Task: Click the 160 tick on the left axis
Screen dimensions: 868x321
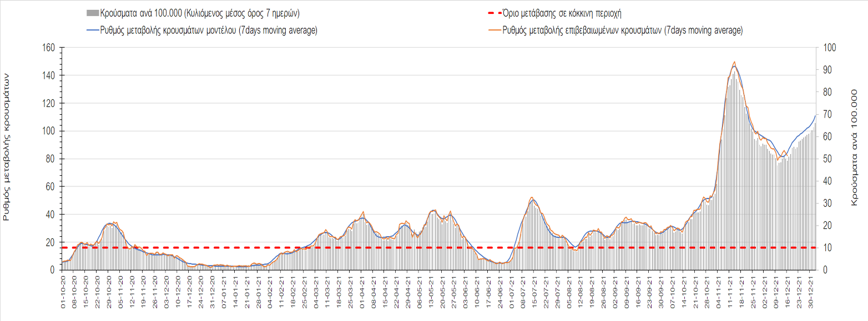Action: coord(48,48)
